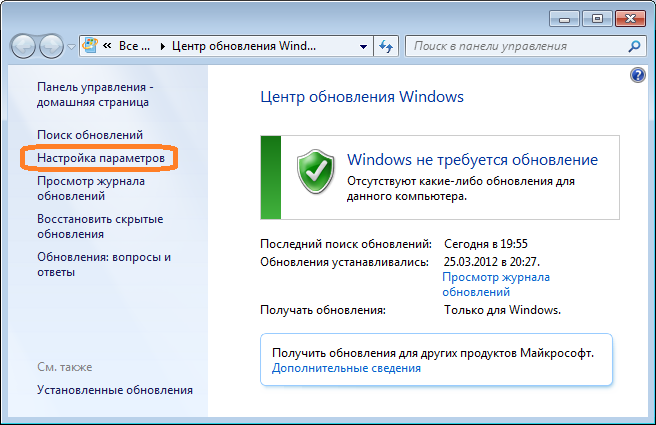Click the Back navigation arrow button
This screenshot has height=425, width=656.
pyautogui.click(x=23, y=46)
